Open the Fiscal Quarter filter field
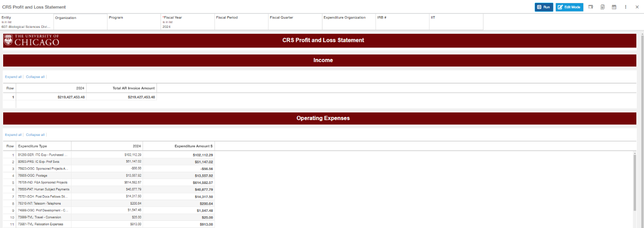 [295, 22]
